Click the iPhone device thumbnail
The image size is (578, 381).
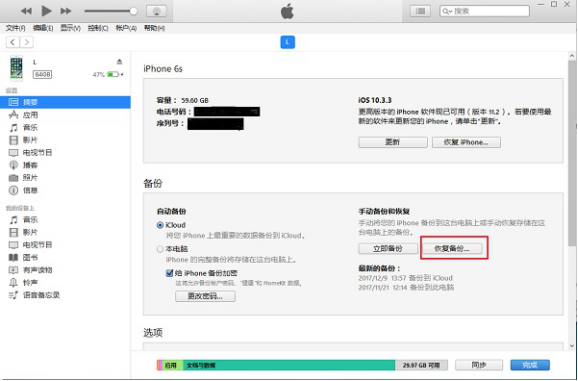(x=16, y=68)
